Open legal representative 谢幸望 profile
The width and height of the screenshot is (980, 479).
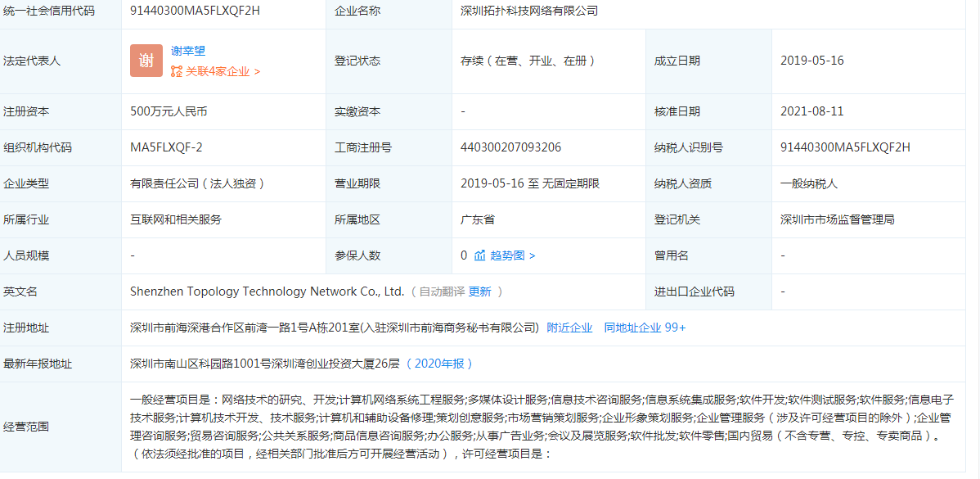click(x=188, y=52)
